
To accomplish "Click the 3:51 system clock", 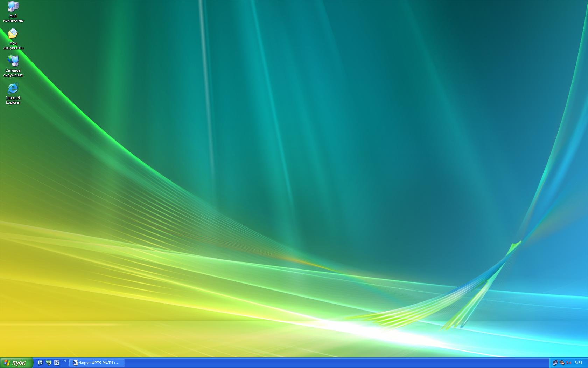I will (579, 363).
